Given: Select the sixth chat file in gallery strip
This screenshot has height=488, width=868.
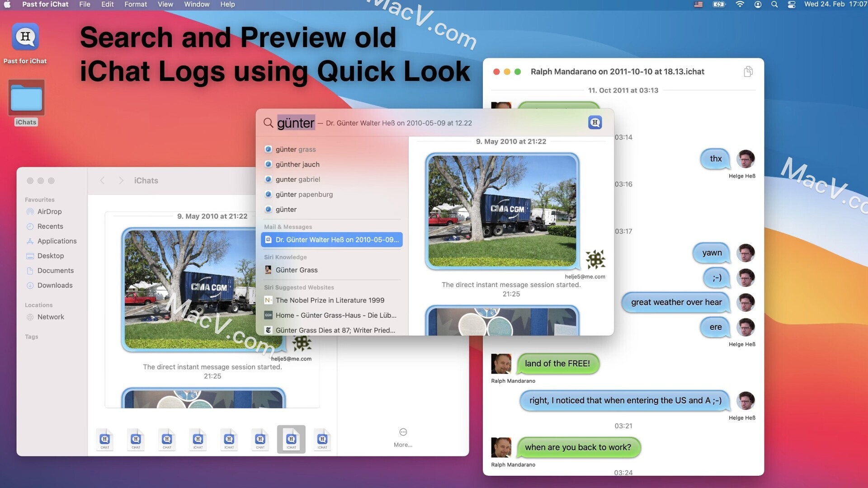Looking at the screenshot, I should coord(260,439).
